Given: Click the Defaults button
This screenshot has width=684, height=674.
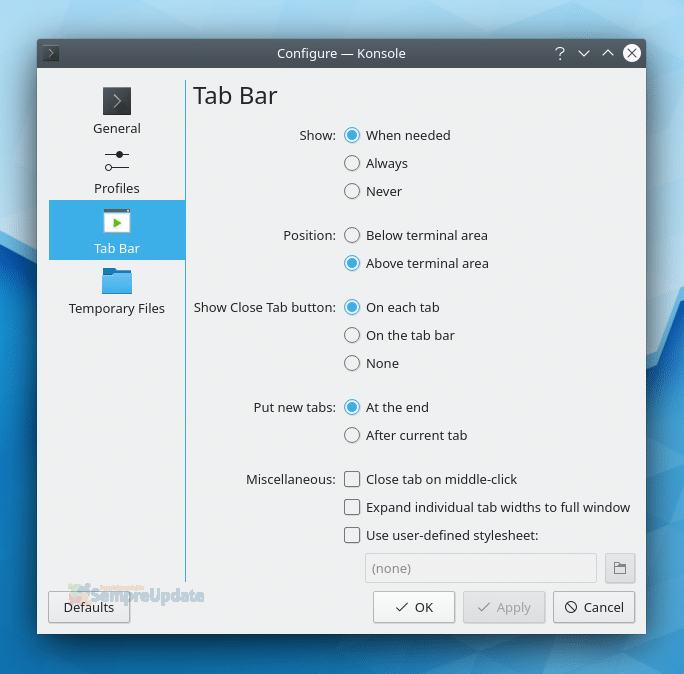Looking at the screenshot, I should (x=89, y=607).
